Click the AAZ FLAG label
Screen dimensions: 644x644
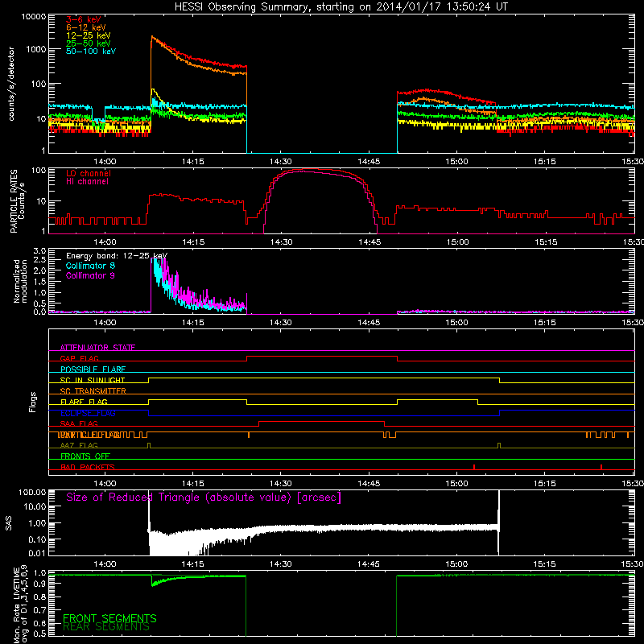pyautogui.click(x=79, y=445)
